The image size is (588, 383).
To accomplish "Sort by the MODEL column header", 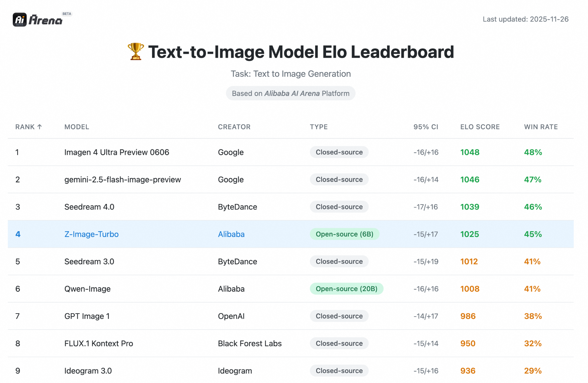I will click(x=77, y=127).
